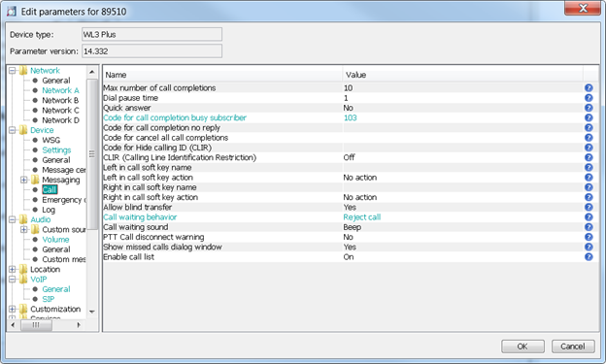Select Settings under Device
Screen dimensions: 606x364
click(x=56, y=149)
